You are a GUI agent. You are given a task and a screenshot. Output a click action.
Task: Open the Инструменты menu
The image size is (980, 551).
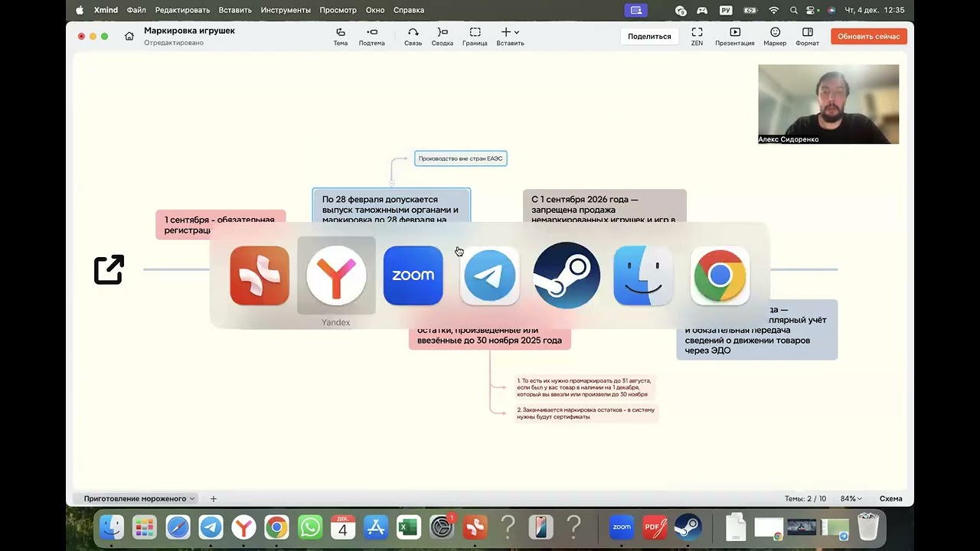286,10
